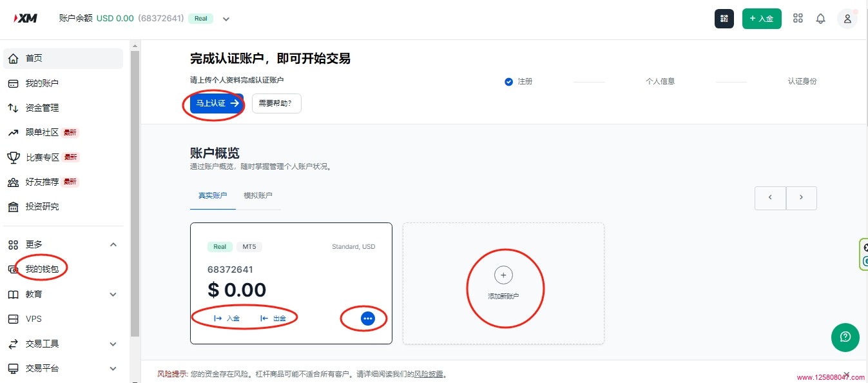
Task: Click the 跟单社区 trend icon
Action: pos(13,133)
